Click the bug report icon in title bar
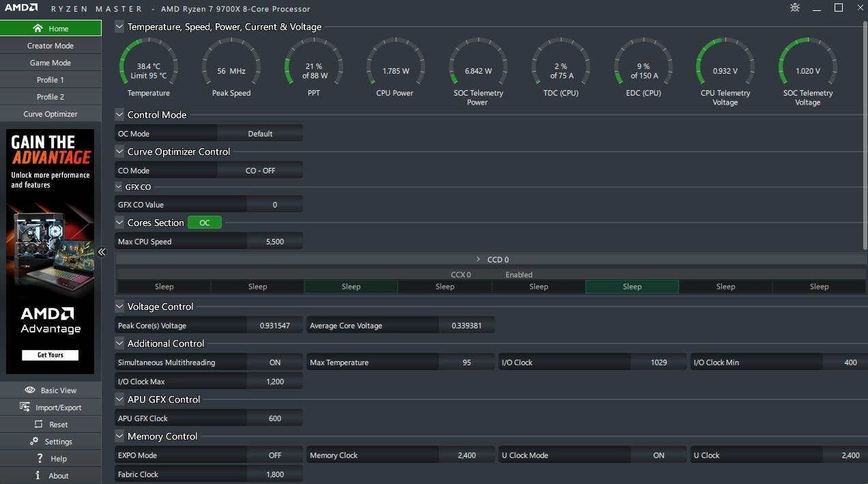The height and width of the screenshot is (484, 868). point(795,8)
